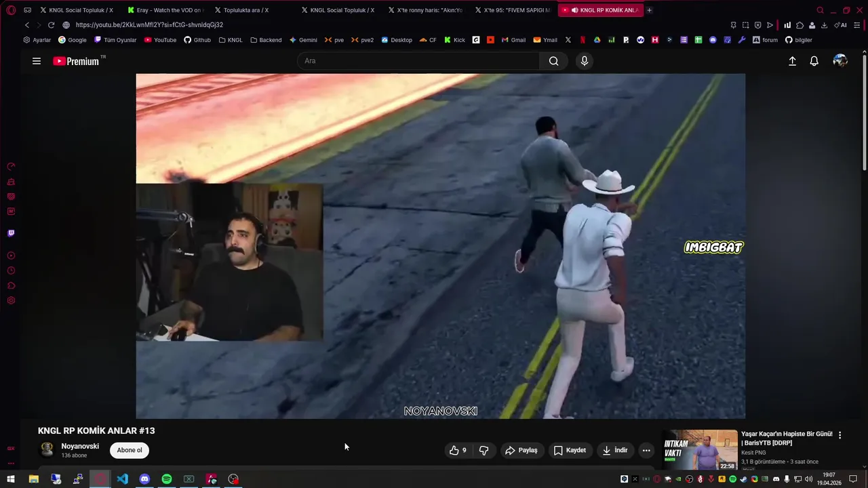Open the Gmail bookmark

(513, 40)
